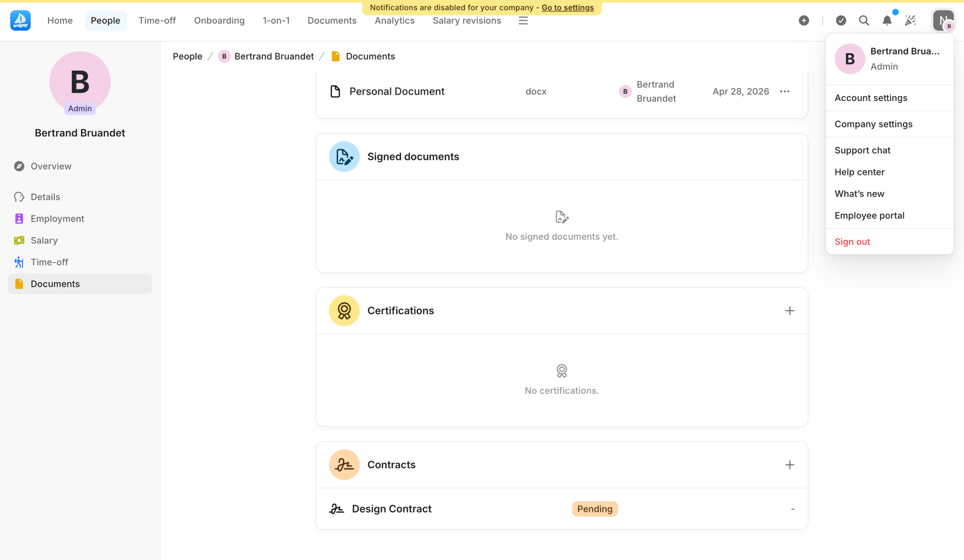Go to the Home tab
Image resolution: width=964 pixels, height=560 pixels.
60,20
